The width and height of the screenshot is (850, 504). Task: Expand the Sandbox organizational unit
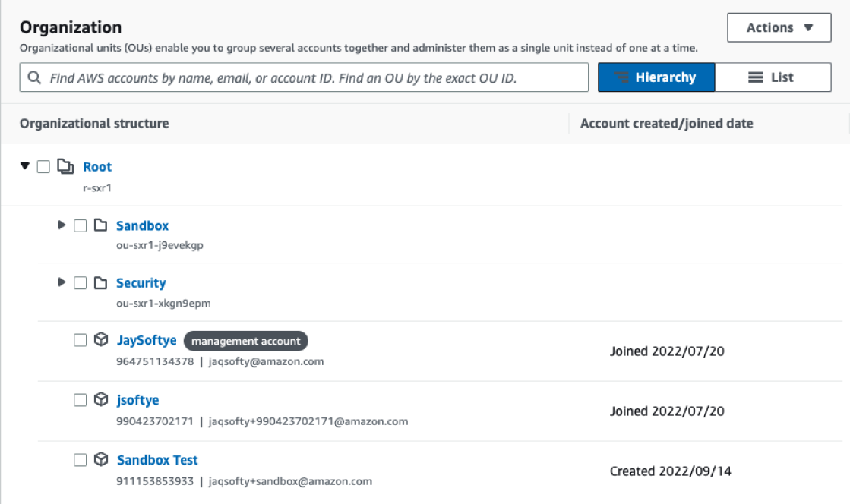[62, 225]
